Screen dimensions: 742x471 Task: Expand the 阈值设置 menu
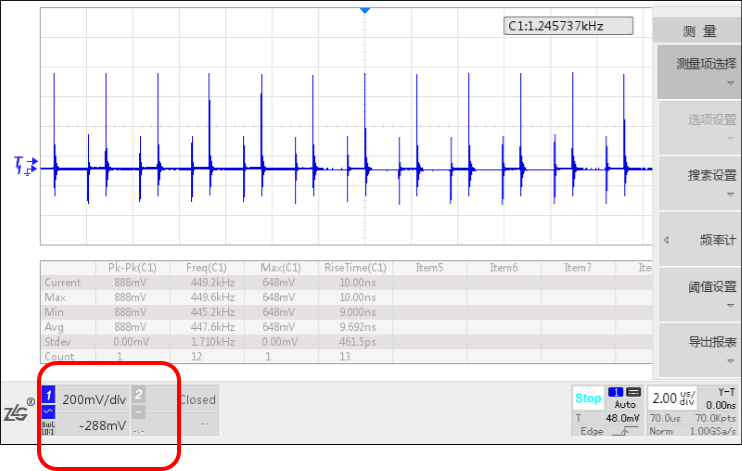[x=699, y=293]
